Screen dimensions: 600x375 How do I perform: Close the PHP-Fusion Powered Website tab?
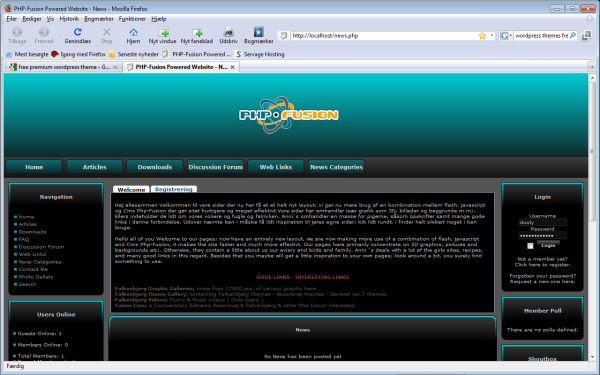pos(232,67)
